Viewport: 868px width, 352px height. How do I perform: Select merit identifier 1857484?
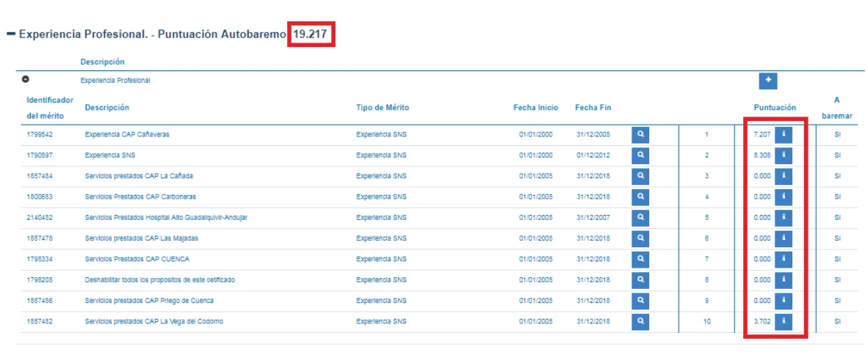pos(40,176)
